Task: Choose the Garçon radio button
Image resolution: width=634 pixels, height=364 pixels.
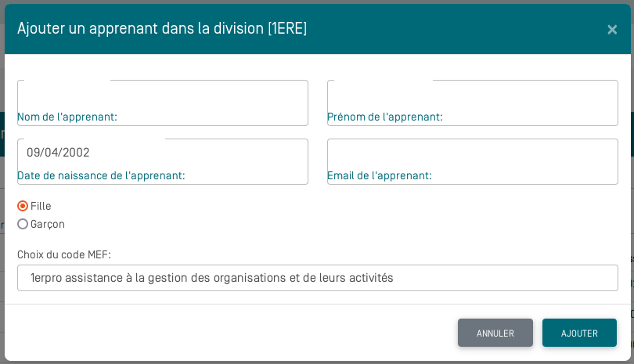Action: tap(23, 224)
